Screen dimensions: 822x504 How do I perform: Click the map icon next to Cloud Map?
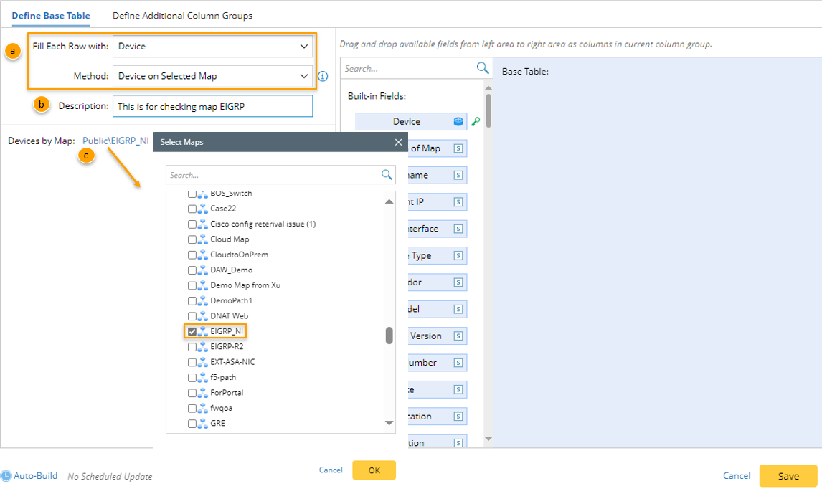(203, 239)
